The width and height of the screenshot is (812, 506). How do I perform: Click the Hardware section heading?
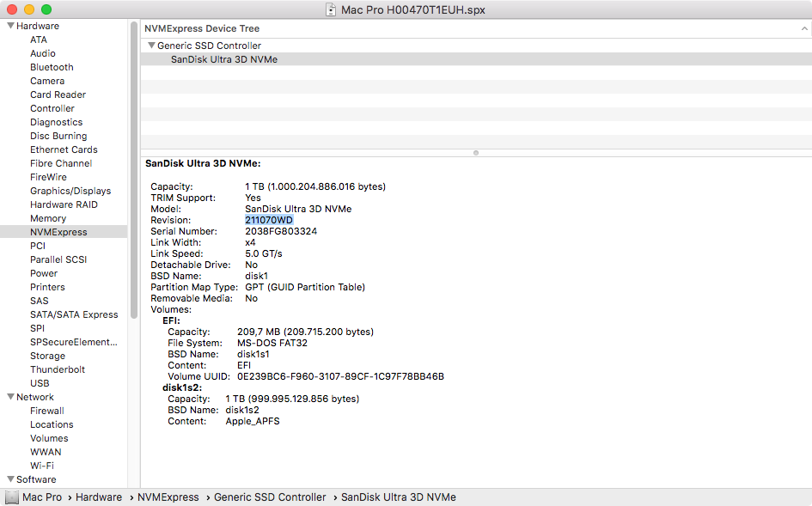(38, 26)
